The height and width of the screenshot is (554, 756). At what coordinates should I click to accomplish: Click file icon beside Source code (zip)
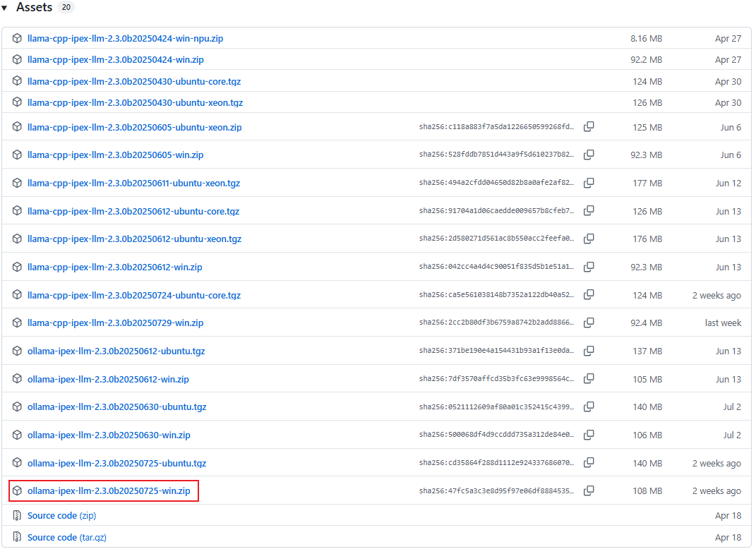pyautogui.click(x=17, y=515)
